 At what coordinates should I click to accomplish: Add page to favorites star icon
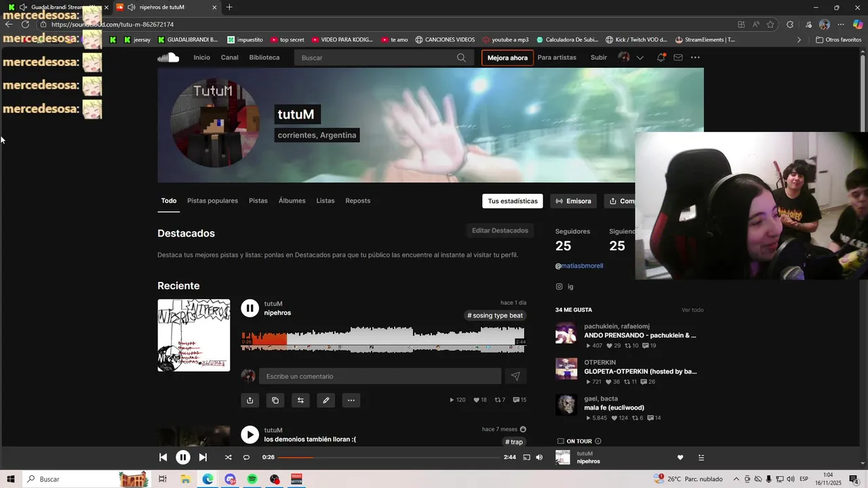(770, 24)
